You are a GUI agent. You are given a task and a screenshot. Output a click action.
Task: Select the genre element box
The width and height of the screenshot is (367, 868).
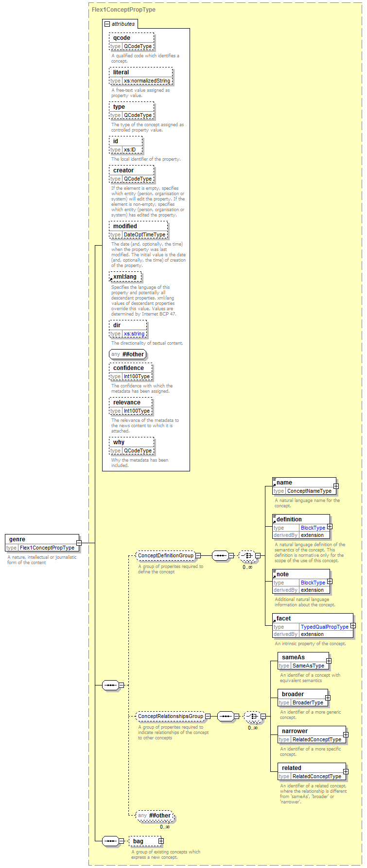42,543
